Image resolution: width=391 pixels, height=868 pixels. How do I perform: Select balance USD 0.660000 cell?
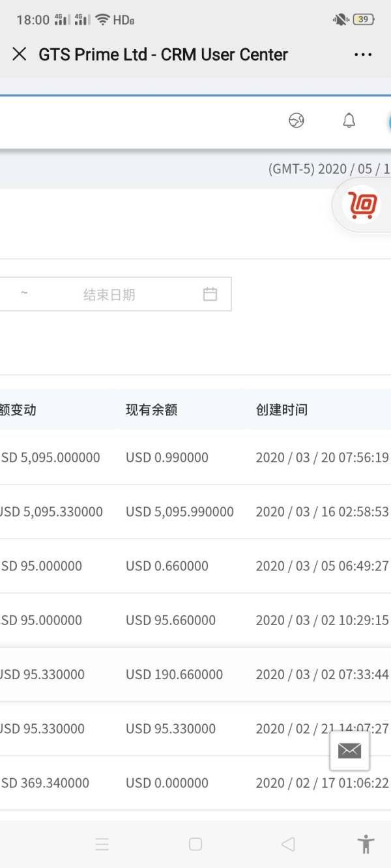click(167, 566)
